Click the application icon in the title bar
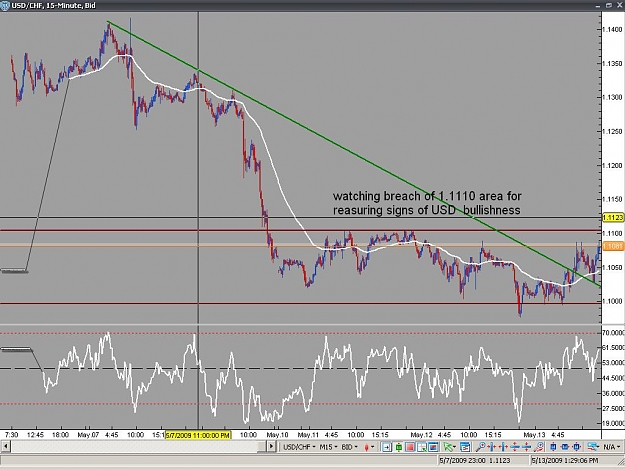Image resolution: width=625 pixels, height=469 pixels. 5,6
